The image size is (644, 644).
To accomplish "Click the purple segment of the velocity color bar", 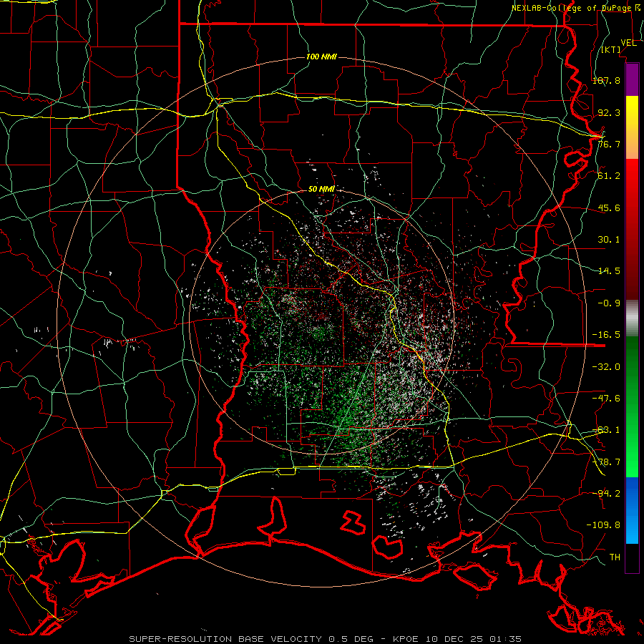I will point(632,80).
